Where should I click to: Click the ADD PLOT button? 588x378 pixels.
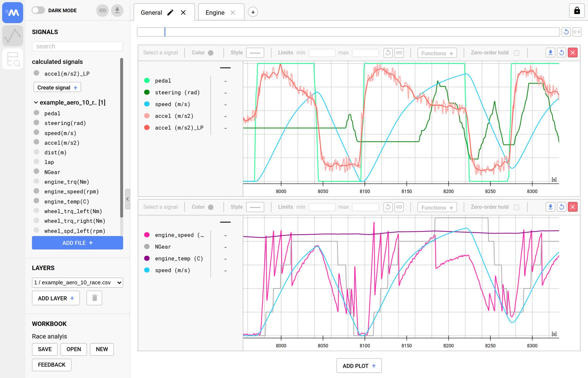359,366
